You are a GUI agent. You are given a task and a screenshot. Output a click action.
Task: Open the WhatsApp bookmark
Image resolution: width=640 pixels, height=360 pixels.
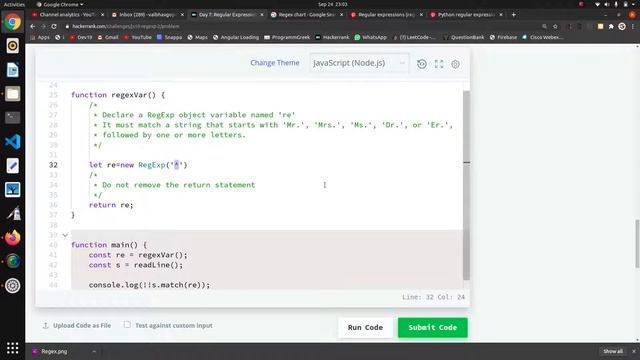tap(371, 37)
